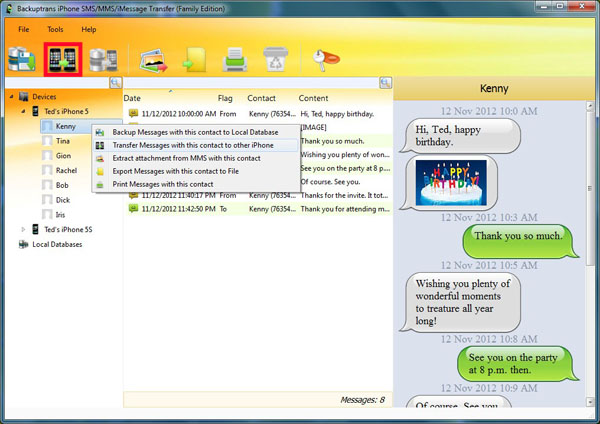This screenshot has height=424, width=600.
Task: Select contact Gion
Action: (x=64, y=156)
